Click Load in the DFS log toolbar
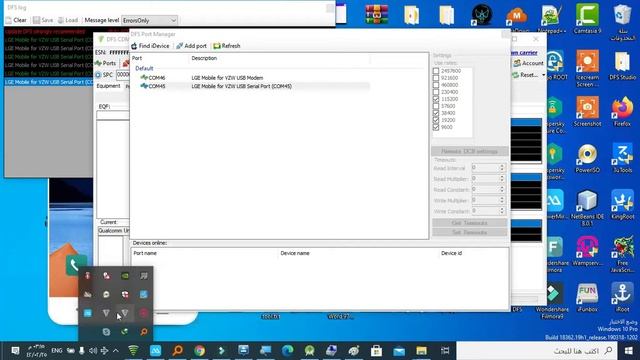 click(x=68, y=20)
